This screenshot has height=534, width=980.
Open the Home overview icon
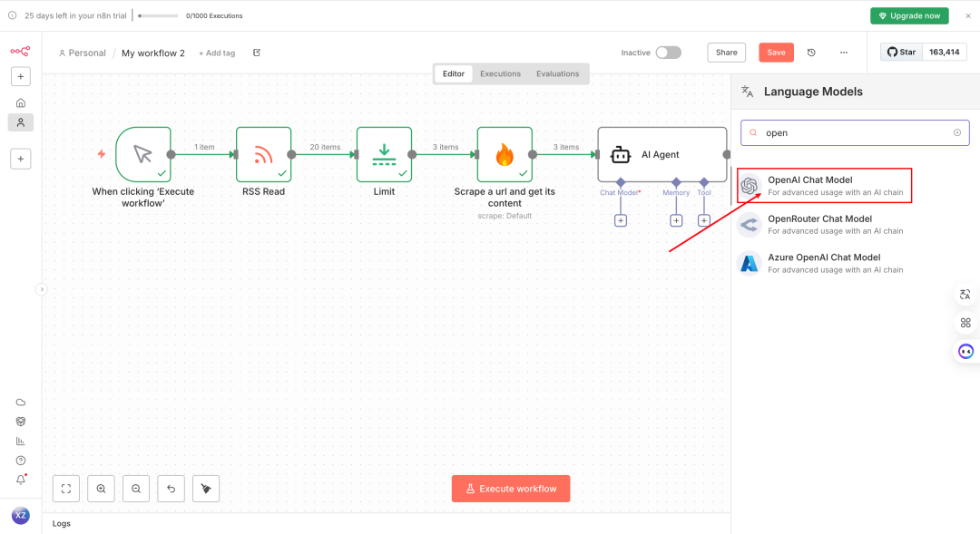point(21,103)
